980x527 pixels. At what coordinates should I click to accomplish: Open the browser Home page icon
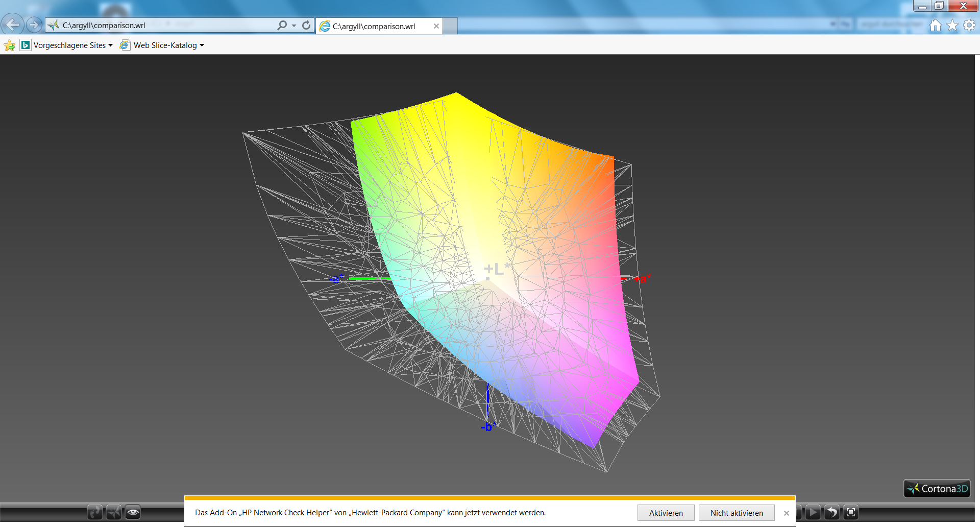(936, 26)
